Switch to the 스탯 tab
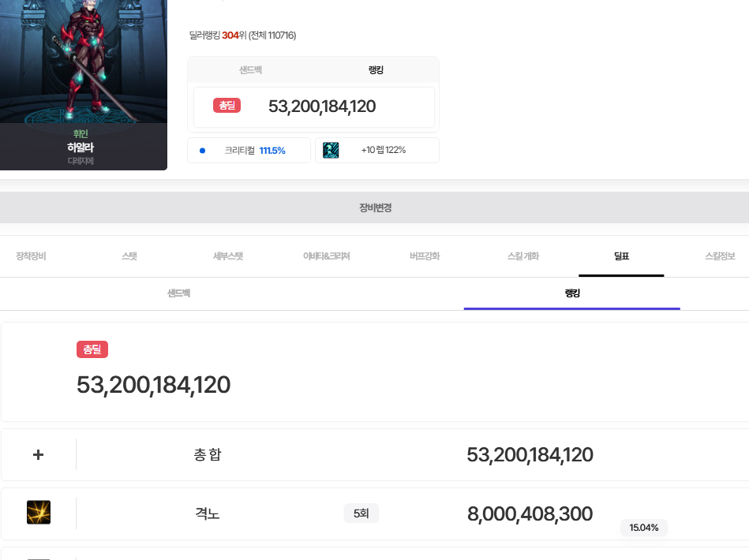This screenshot has width=749, height=560. point(129,256)
